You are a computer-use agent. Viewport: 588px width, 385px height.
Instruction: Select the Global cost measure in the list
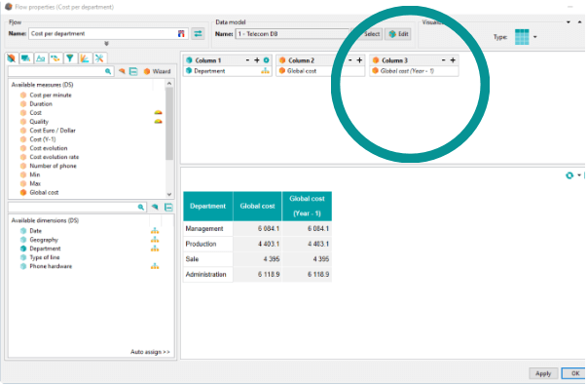tap(44, 192)
